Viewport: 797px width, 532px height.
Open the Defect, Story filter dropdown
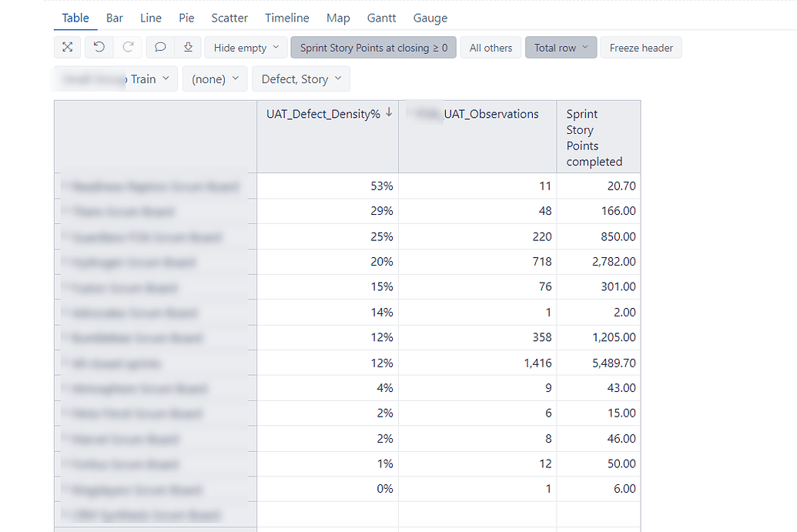click(x=300, y=78)
